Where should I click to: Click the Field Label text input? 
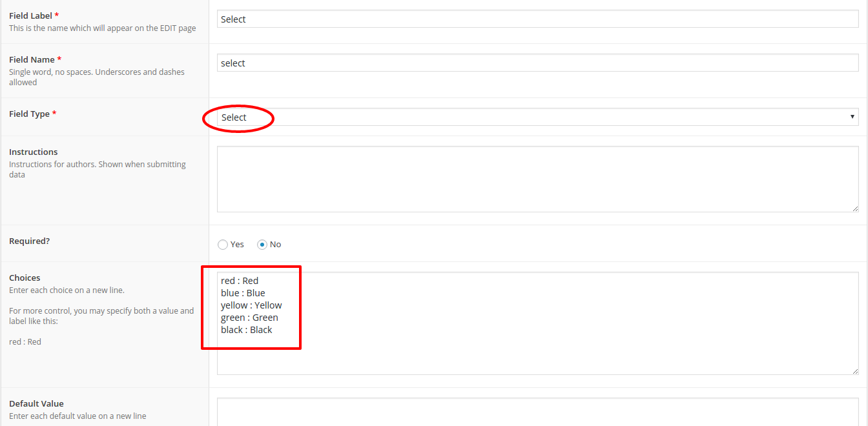click(x=537, y=19)
